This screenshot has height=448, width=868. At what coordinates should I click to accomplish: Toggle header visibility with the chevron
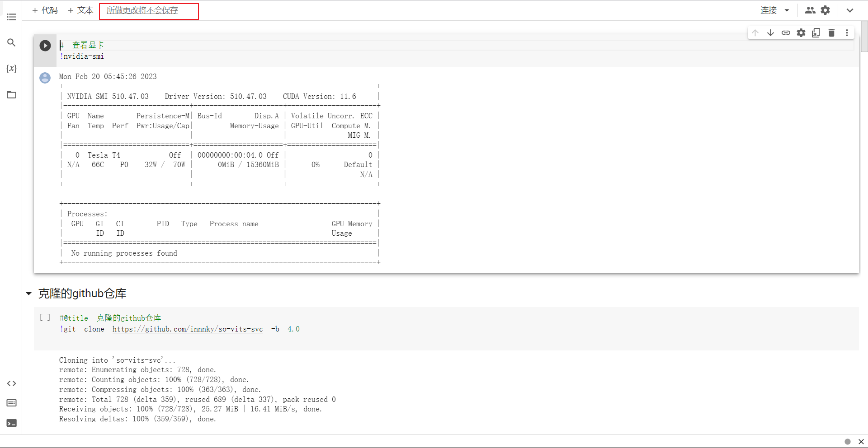point(850,10)
